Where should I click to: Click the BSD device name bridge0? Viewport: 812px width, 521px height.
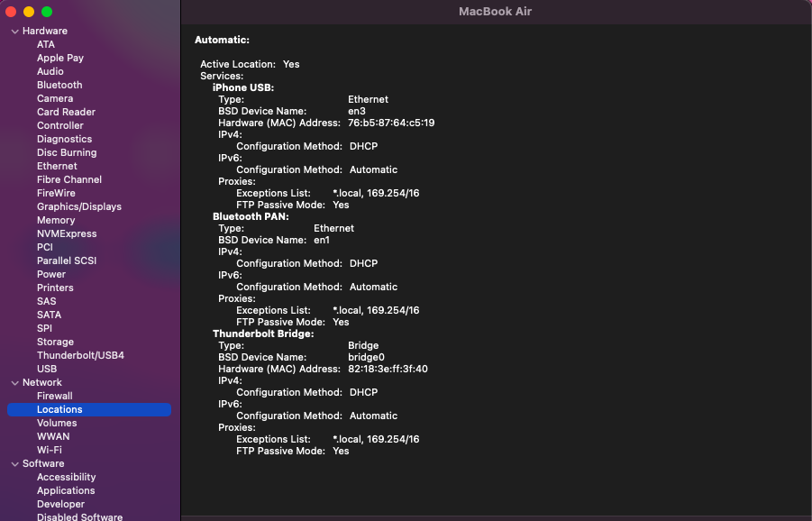(x=366, y=357)
